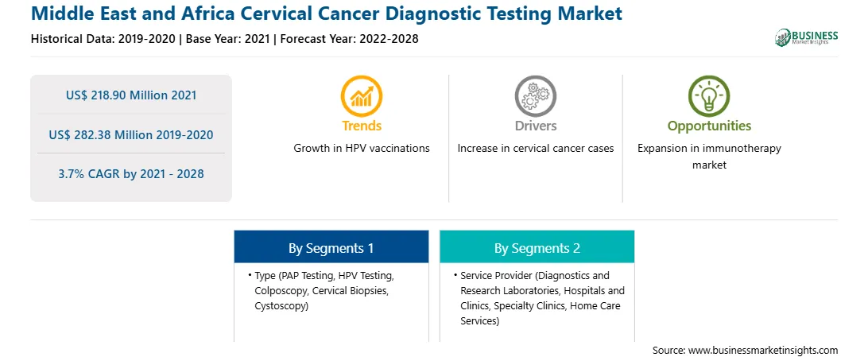Viewport: 868px width, 357px height.
Task: Click the Middle East and Africa report title
Action: click(327, 14)
